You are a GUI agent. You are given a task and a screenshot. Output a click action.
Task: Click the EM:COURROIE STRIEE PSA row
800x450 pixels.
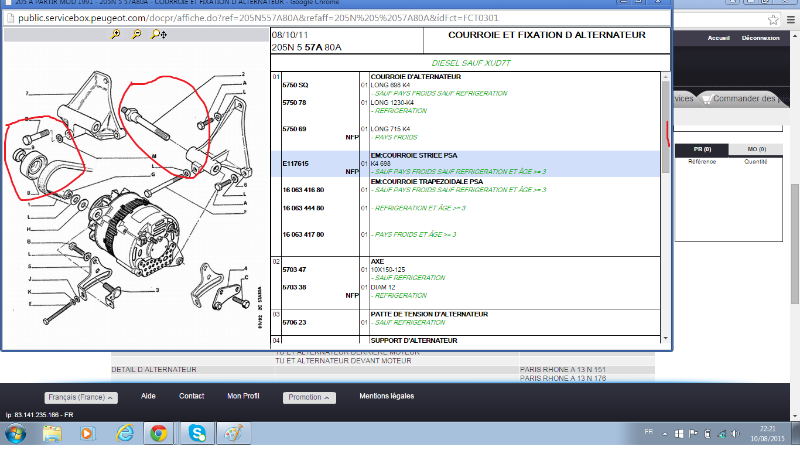pyautogui.click(x=465, y=164)
